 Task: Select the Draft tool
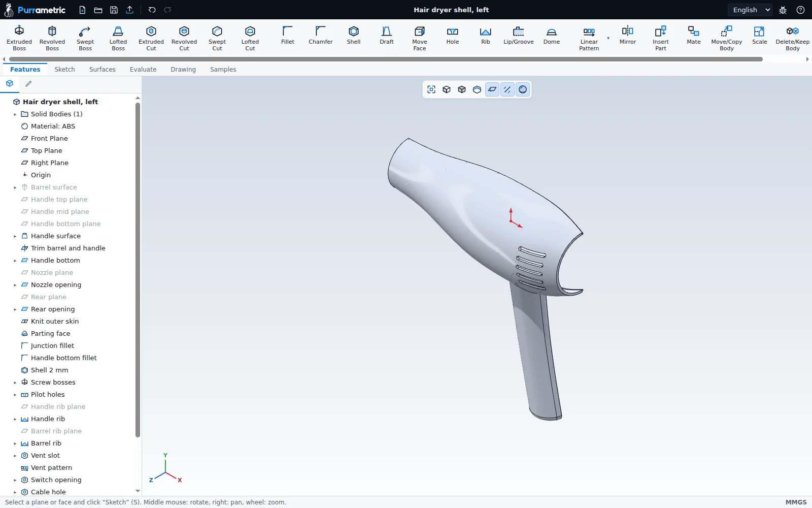(x=387, y=35)
